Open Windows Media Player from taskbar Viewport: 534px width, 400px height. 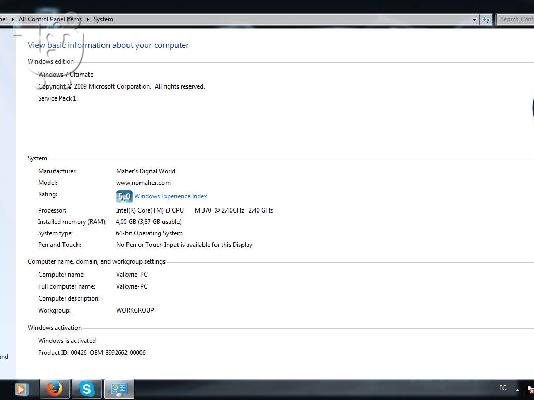[21, 389]
